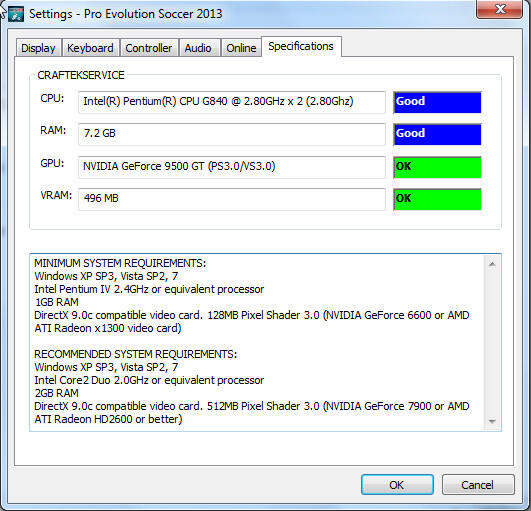Select the Specifications tab
The height and width of the screenshot is (511, 531).
tap(301, 46)
